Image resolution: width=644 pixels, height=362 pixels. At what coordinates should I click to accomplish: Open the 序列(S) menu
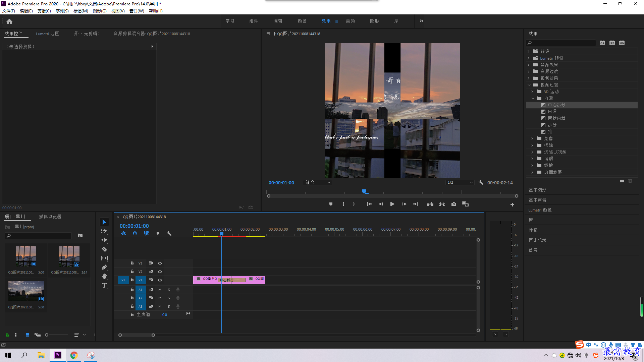click(x=62, y=11)
